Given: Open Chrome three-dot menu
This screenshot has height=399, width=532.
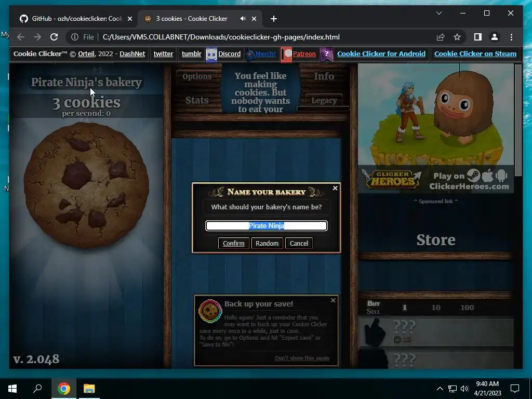Looking at the screenshot, I should (511, 37).
